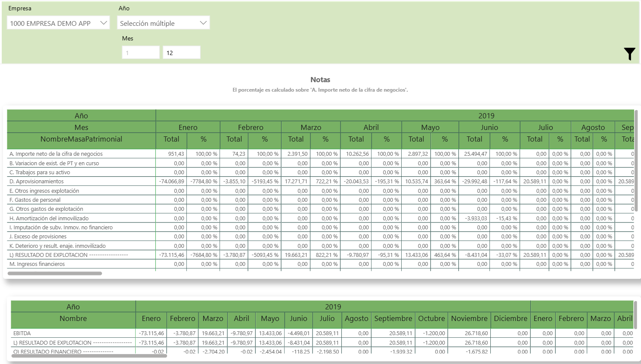Click the black filter funnel icon
The width and height of the screenshot is (641, 364).
pos(629,54)
